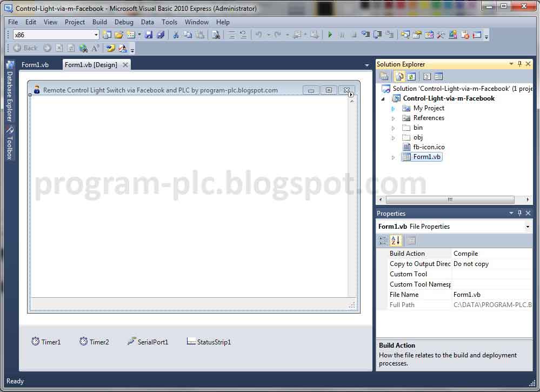The height and width of the screenshot is (392, 540).
Task: Click the Open File folder icon
Action: [119, 35]
